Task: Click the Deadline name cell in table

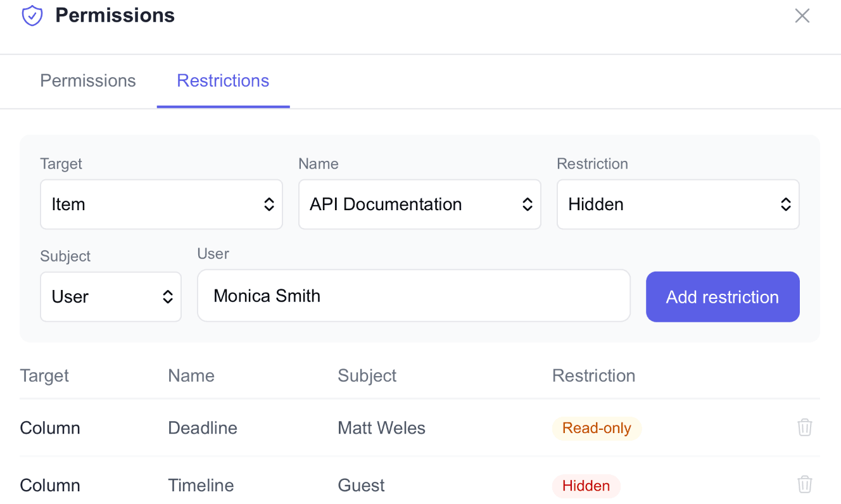Action: tap(203, 428)
